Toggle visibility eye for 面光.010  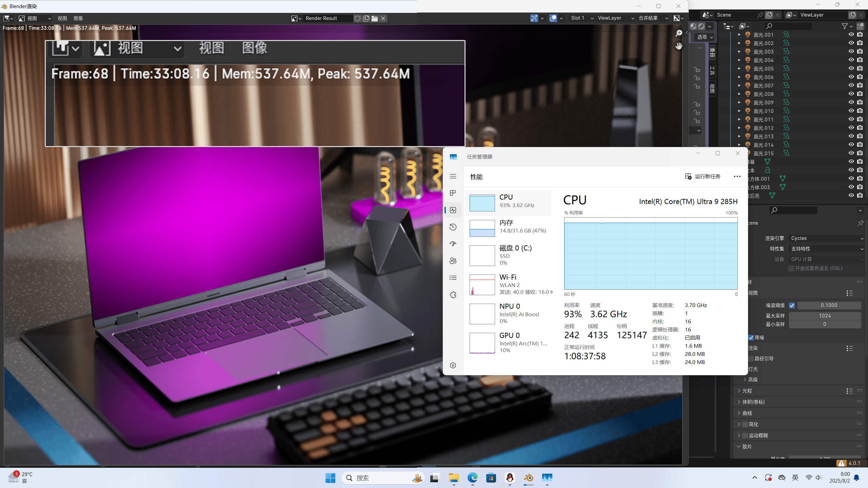851,111
